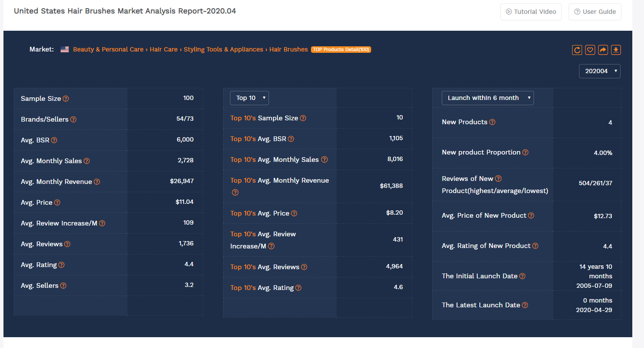Screen dimensions: 644x348
Task: Select Beauty & Personal Care breadcrumb
Action: [x=108, y=49]
